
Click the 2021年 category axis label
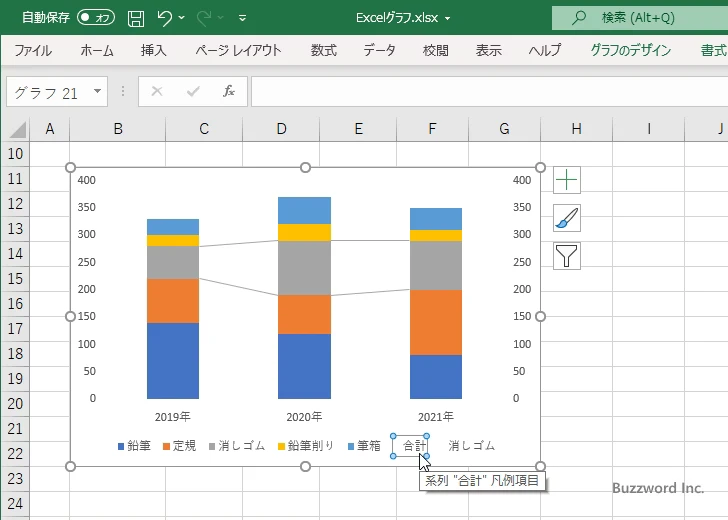pos(436,417)
